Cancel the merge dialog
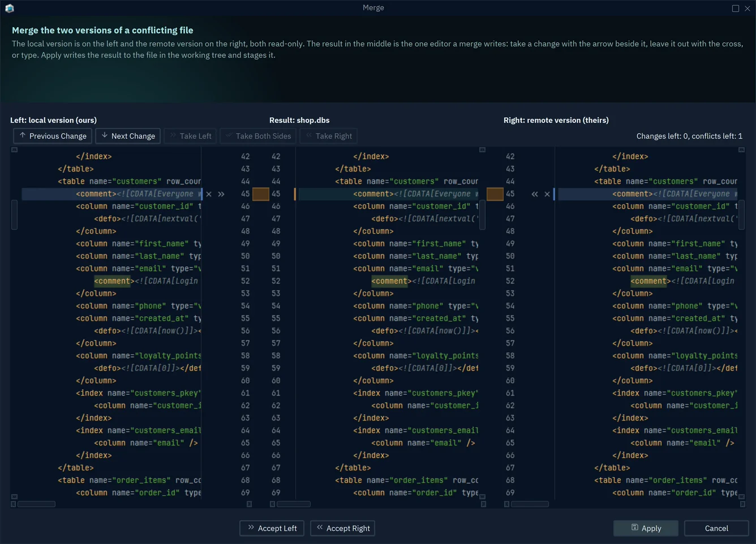 pyautogui.click(x=716, y=528)
